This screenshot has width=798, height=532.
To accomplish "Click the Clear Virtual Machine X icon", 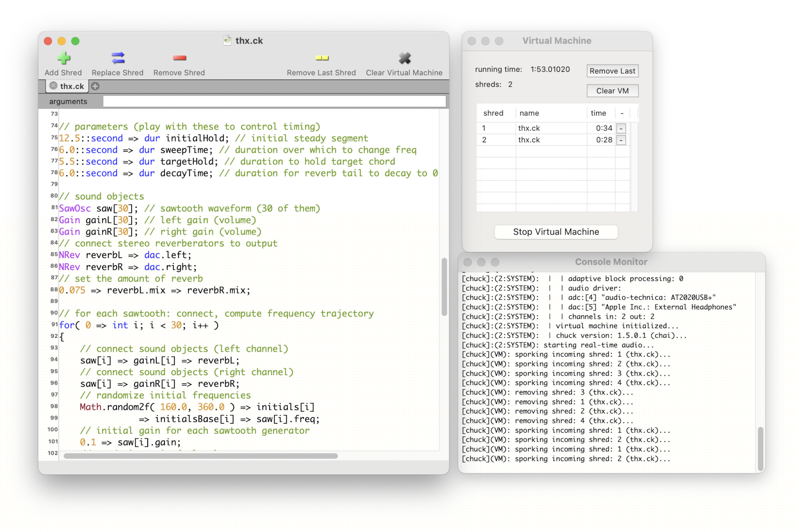I will point(404,58).
